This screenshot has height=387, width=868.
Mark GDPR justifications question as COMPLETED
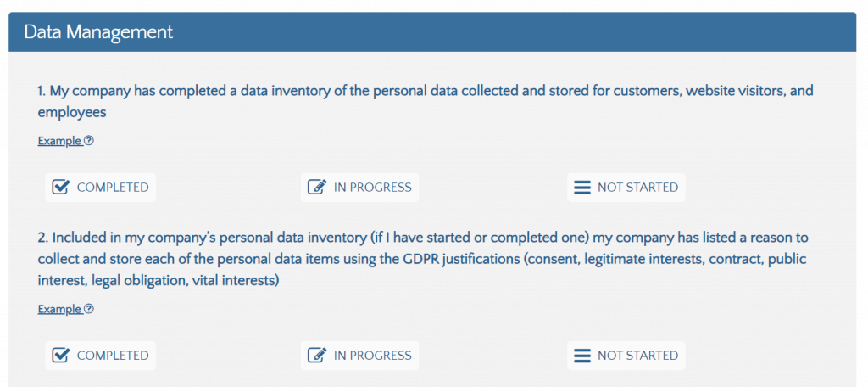tap(100, 356)
